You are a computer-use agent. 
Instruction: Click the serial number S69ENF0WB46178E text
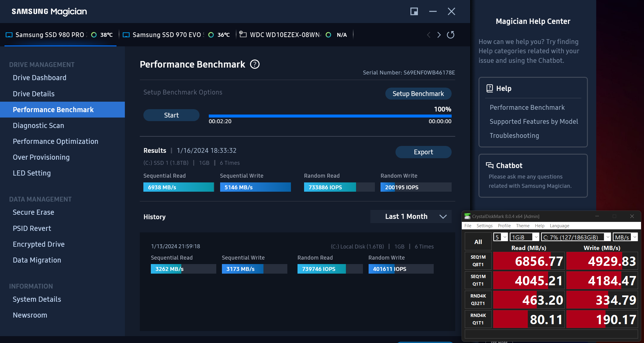(429, 73)
